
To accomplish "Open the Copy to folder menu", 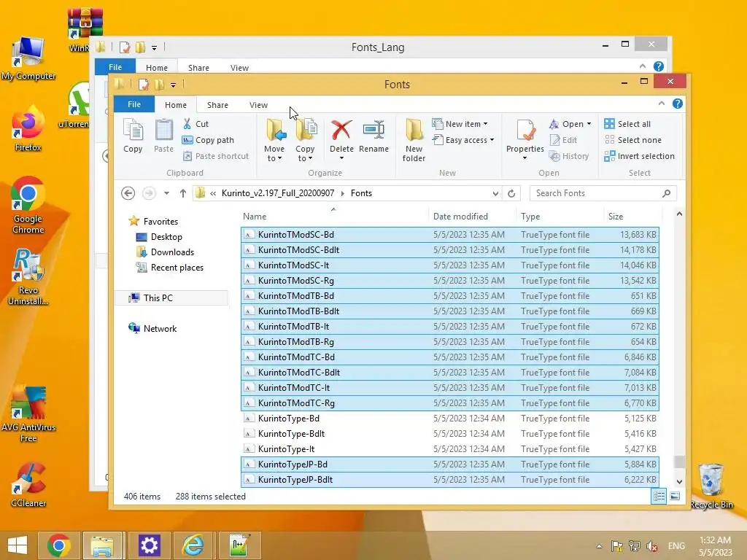I will 305,139.
